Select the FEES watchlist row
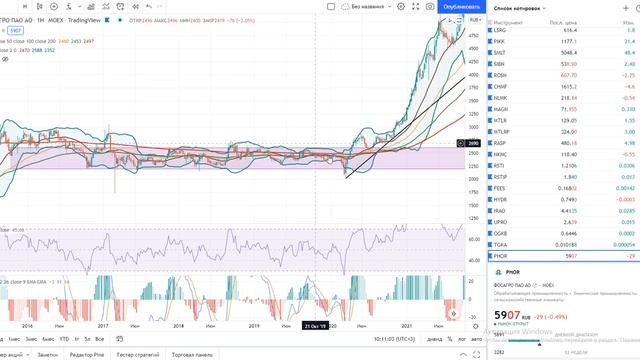This screenshot has width=640, height=360. tap(563, 189)
